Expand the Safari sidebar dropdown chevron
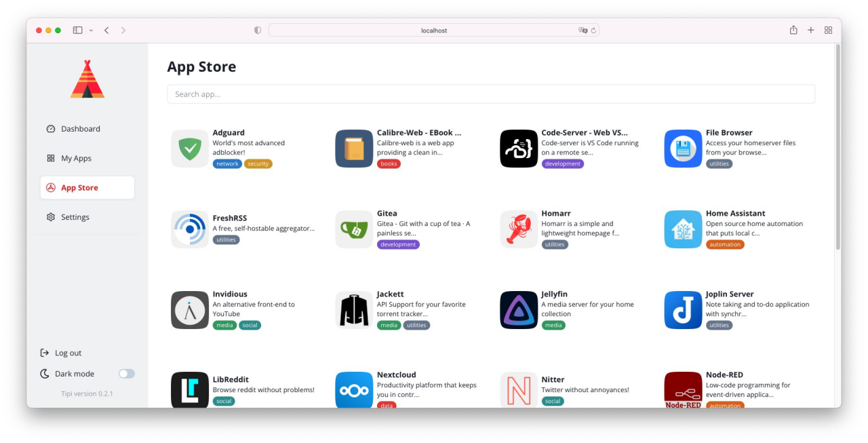The width and height of the screenshot is (868, 443). (92, 31)
